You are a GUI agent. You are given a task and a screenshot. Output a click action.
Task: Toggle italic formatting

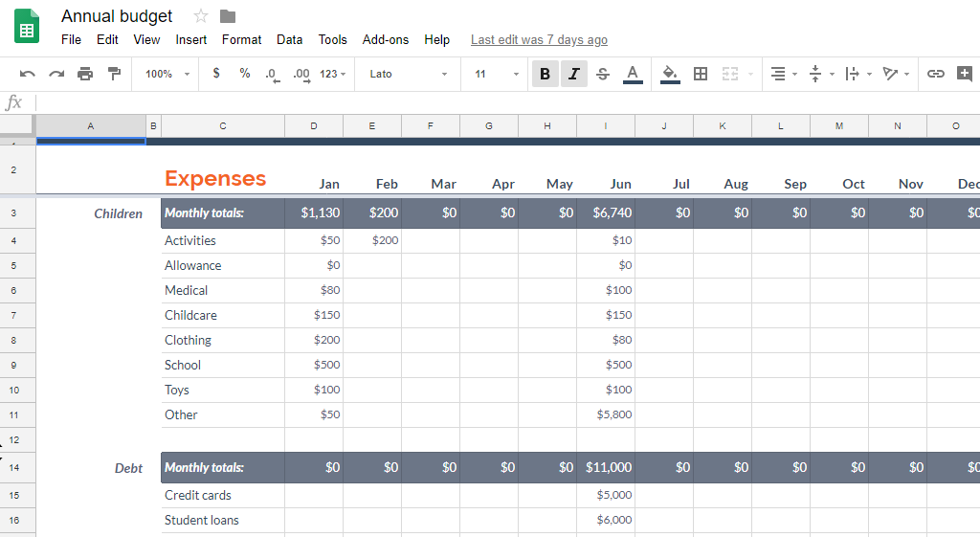(x=573, y=74)
